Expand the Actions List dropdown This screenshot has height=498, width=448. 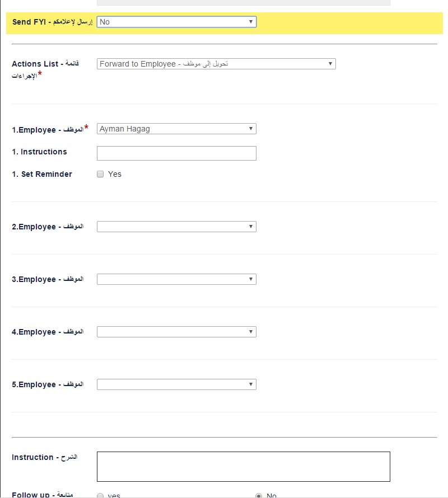(x=216, y=64)
